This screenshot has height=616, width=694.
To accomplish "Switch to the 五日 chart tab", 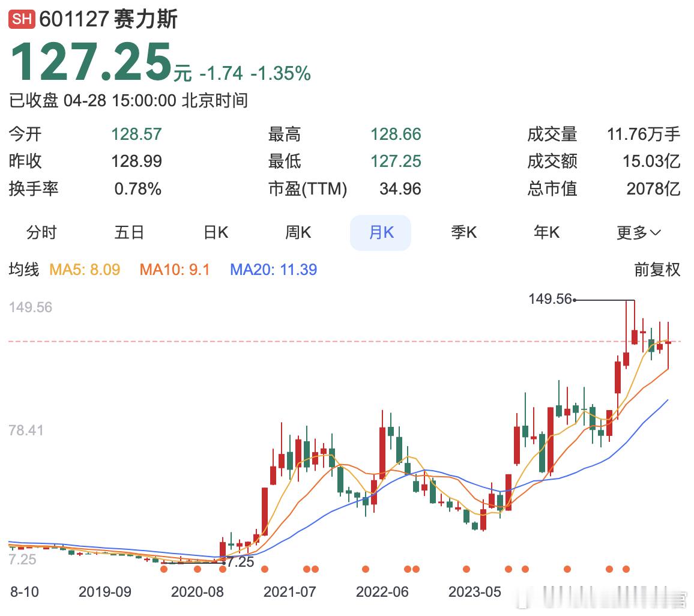I will click(x=129, y=232).
